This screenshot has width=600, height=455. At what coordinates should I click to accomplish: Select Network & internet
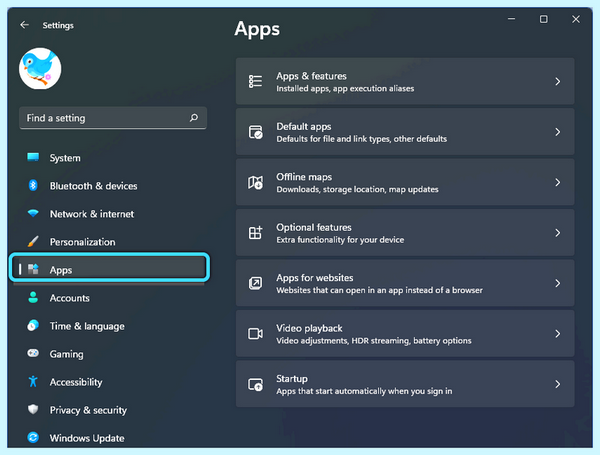[x=92, y=214]
